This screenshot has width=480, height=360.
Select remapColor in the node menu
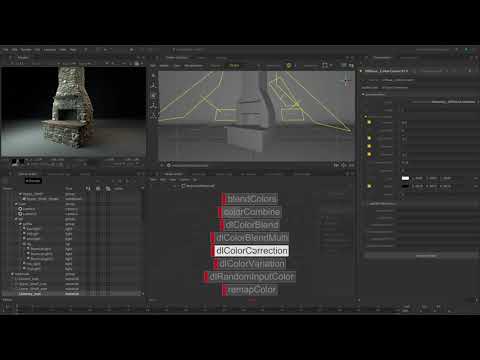click(250, 290)
